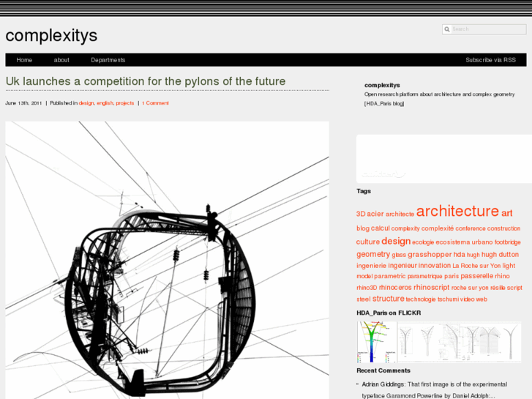Click the hugh dutton tag

click(500, 254)
